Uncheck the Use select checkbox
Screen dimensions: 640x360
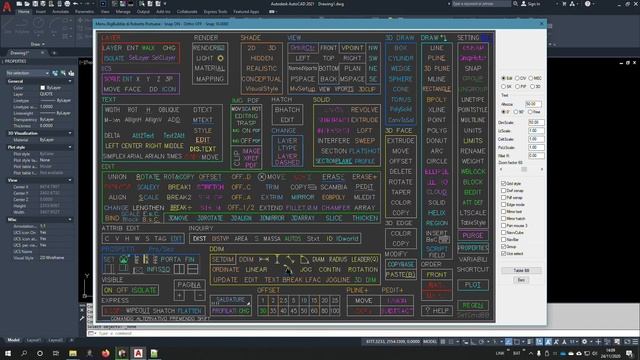click(504, 253)
